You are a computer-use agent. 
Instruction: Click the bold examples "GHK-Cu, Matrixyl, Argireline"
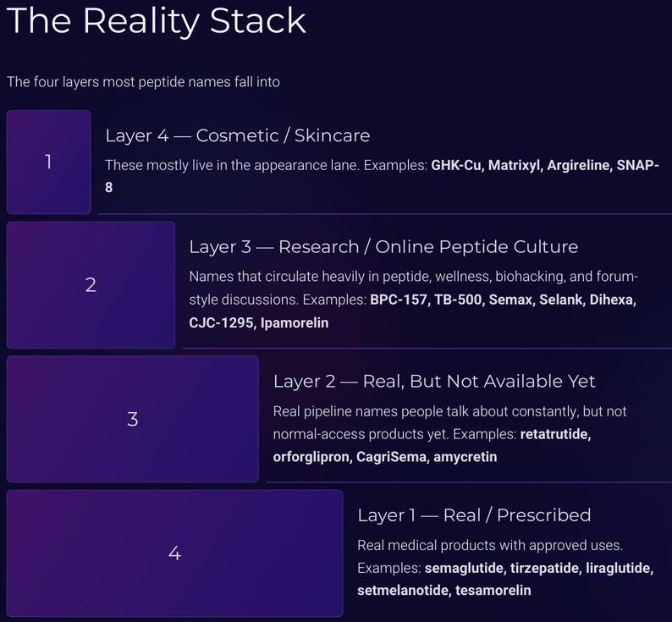[x=521, y=165]
